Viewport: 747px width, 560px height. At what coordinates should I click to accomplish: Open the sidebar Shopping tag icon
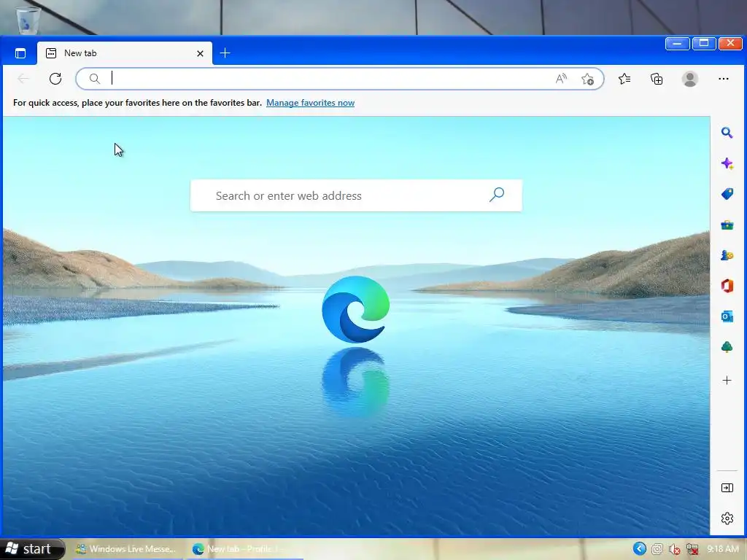pos(727,194)
